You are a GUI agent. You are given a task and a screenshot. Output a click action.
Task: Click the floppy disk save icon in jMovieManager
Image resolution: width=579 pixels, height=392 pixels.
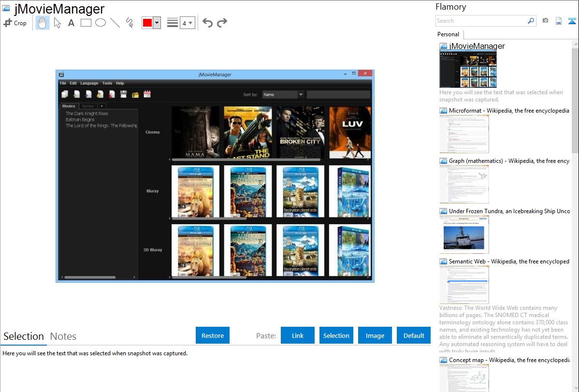(x=123, y=95)
